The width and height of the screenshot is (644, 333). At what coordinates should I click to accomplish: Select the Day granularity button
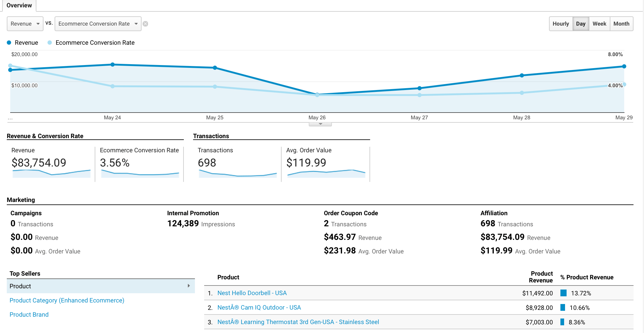(x=580, y=24)
